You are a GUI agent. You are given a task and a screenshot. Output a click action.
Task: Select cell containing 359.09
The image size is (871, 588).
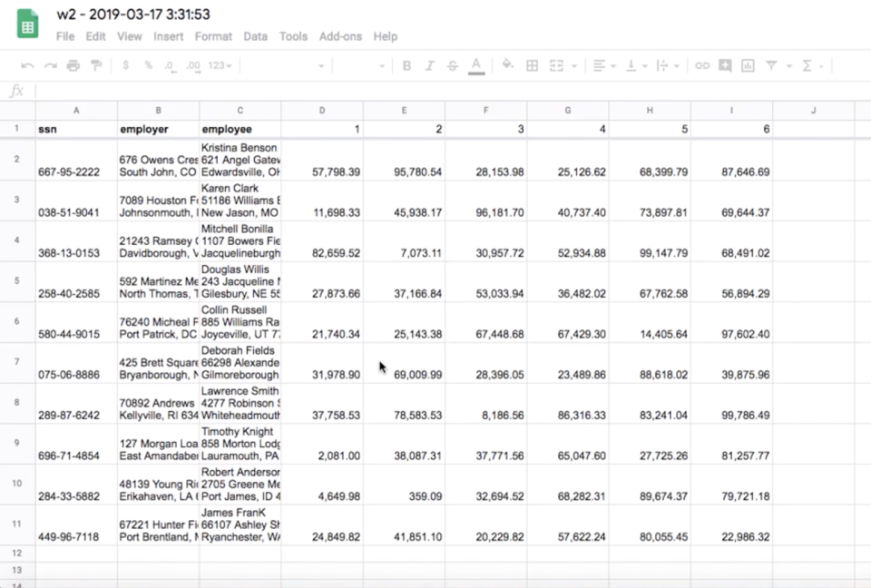(x=404, y=484)
